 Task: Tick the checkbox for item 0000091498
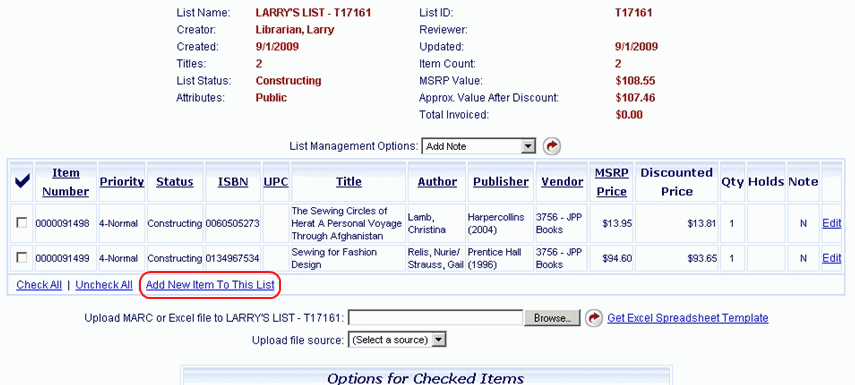point(22,222)
